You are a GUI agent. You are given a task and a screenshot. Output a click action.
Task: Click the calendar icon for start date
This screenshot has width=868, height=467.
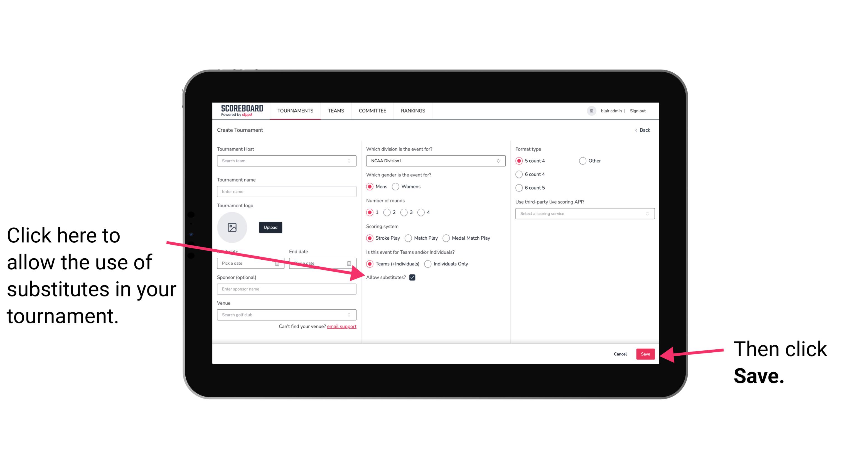click(278, 263)
